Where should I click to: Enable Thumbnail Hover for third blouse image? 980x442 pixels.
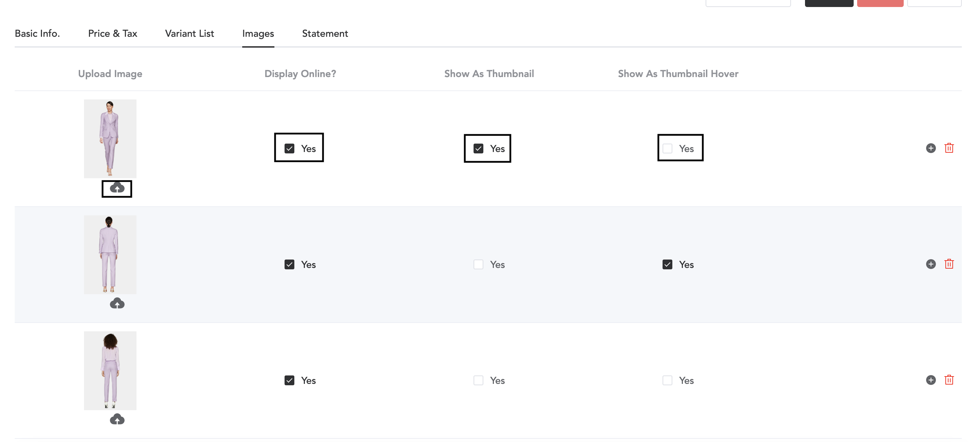(x=667, y=380)
